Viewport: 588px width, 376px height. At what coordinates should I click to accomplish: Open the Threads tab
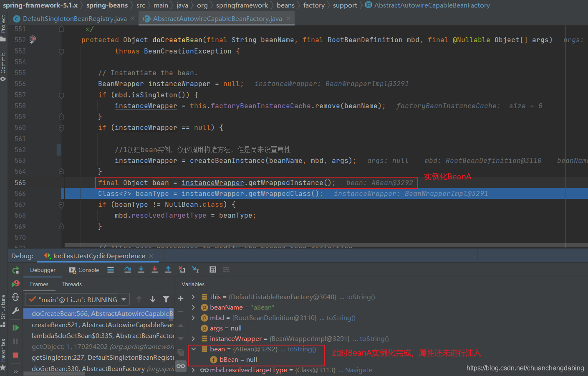pyautogui.click(x=72, y=284)
